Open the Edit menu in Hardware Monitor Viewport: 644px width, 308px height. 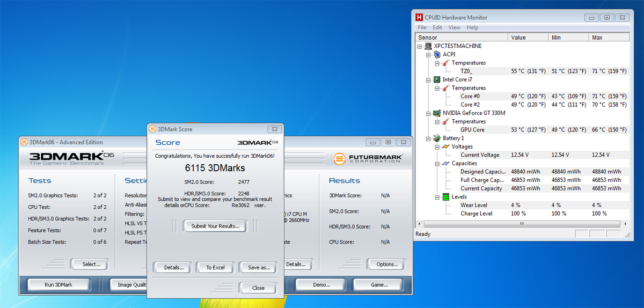pos(437,27)
